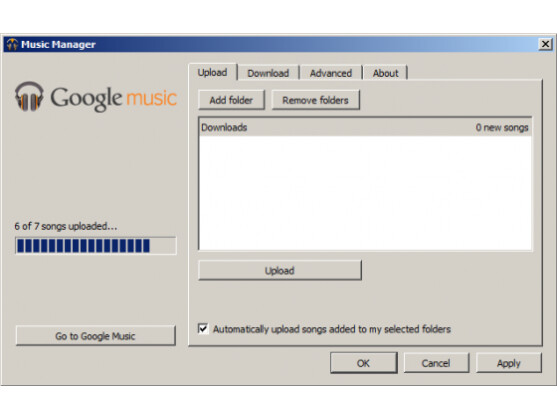Open the Download tab
The height and width of the screenshot is (418, 557).
(x=268, y=73)
